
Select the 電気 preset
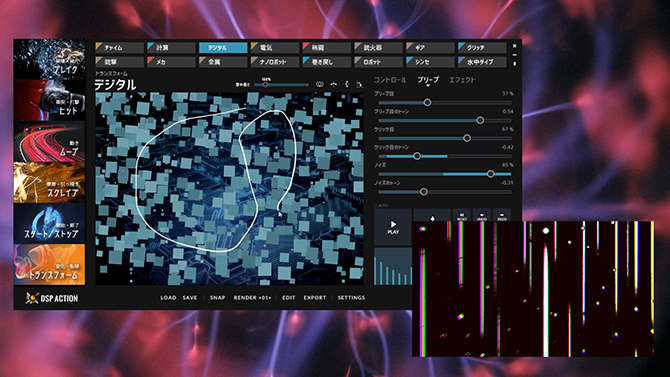tap(275, 47)
